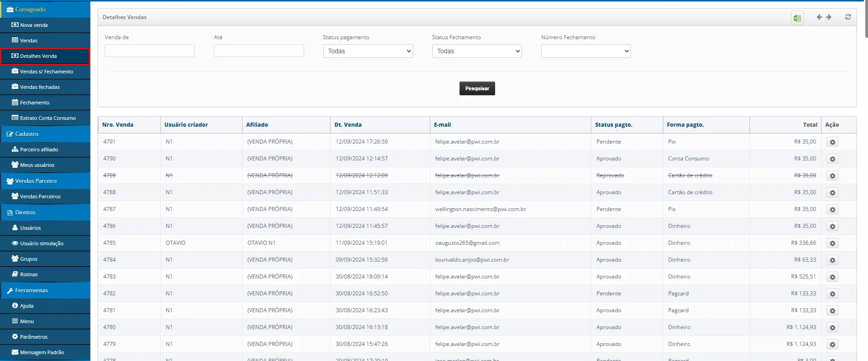Open gear action for sale 4791
Viewport: 868px width, 361px height.
(x=832, y=142)
